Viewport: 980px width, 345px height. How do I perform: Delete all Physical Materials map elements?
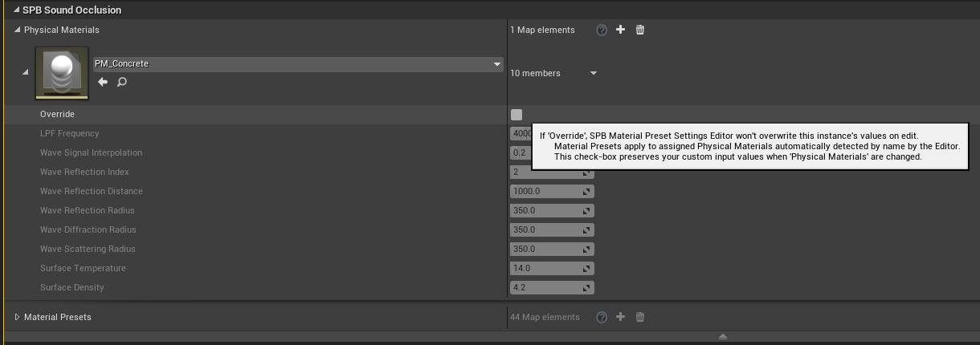pos(640,30)
